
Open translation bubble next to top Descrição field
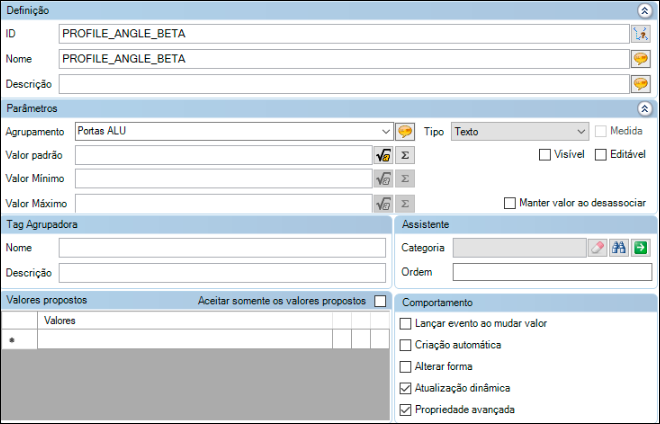click(641, 84)
